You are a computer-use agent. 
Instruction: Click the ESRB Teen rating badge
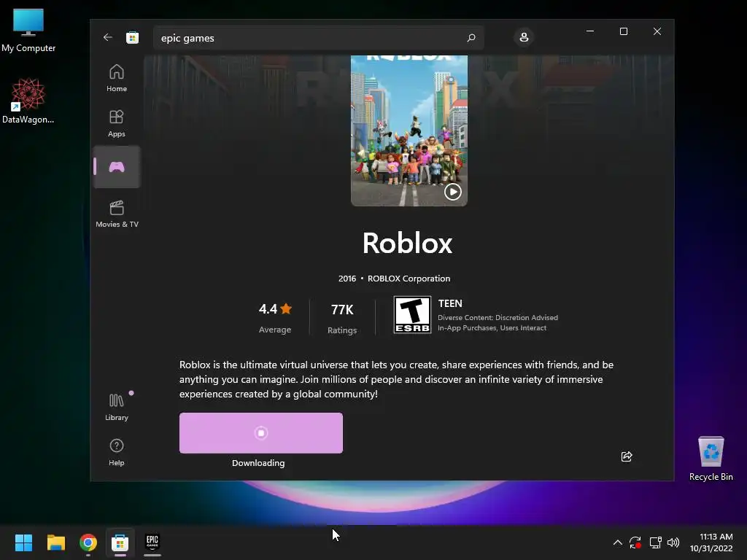pos(413,315)
